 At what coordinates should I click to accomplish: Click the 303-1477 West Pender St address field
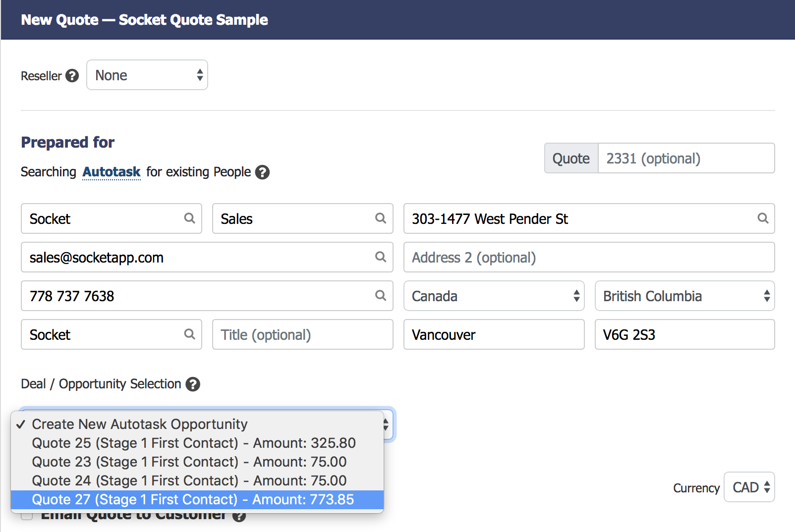589,218
